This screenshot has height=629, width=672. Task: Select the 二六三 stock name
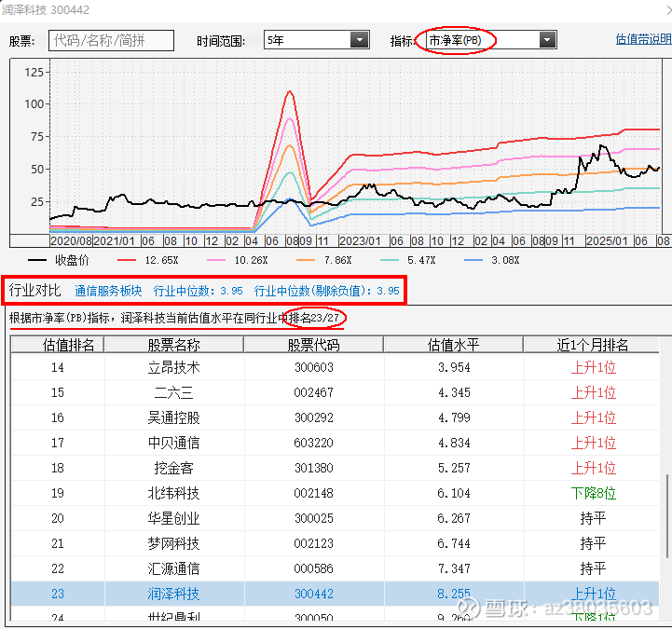pos(174,392)
